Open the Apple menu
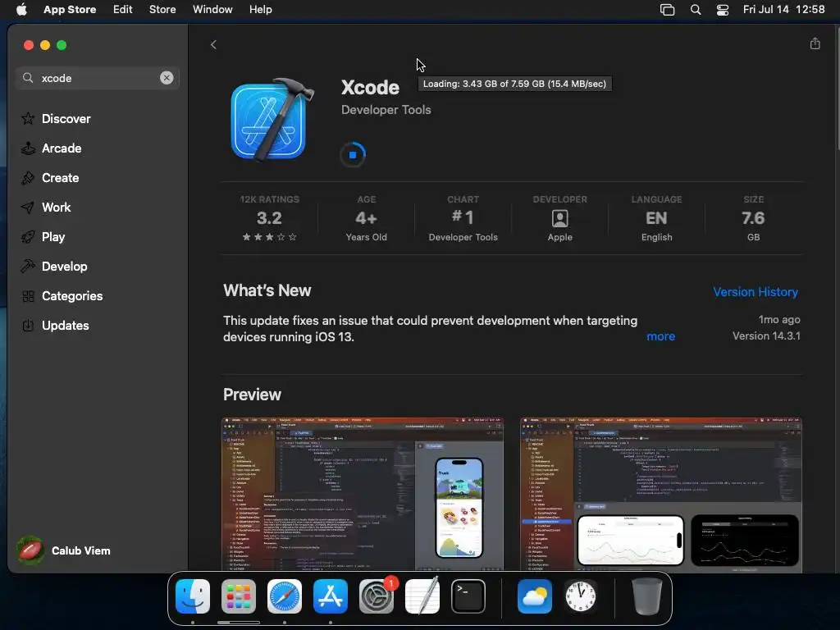Viewport: 840px width, 630px height. 21,9
